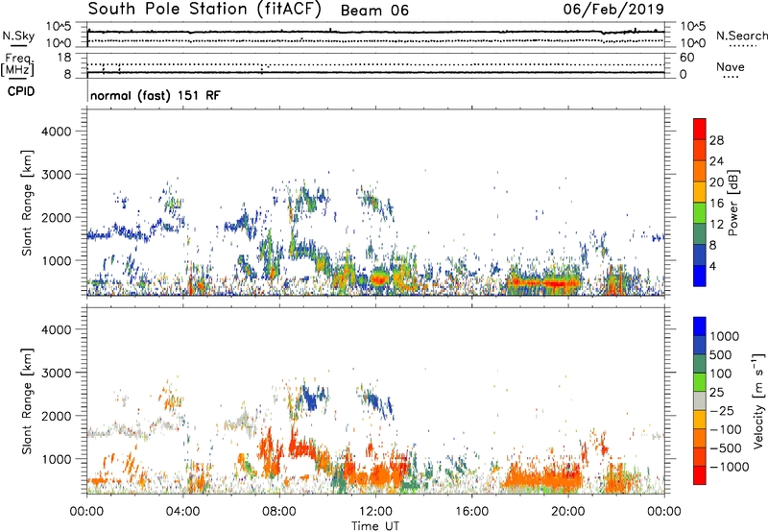Pick the bright blue bottom segment of Power colorbar
This screenshot has height=532, width=768.
[x=700, y=276]
